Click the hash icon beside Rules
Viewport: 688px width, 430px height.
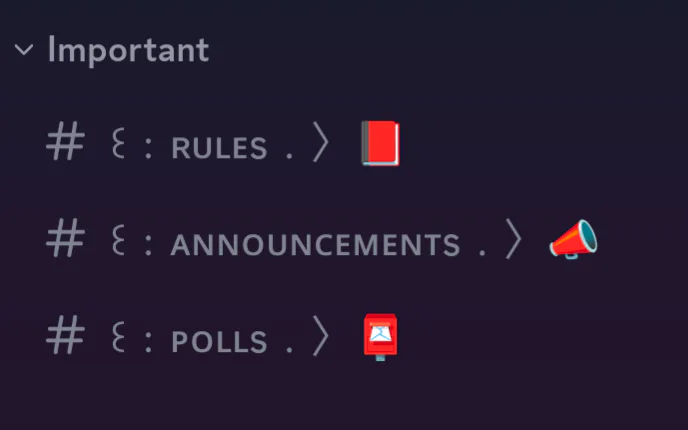point(66,145)
